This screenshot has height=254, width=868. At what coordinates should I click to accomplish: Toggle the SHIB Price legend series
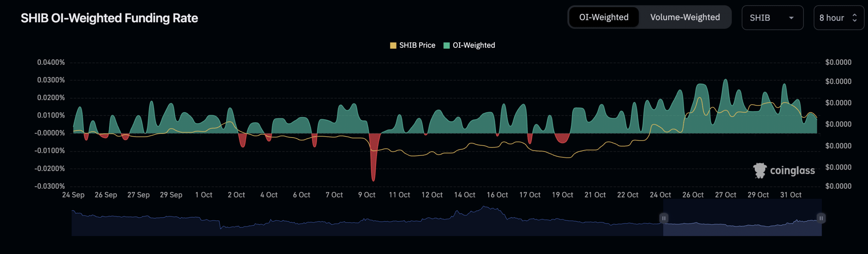pyautogui.click(x=413, y=45)
